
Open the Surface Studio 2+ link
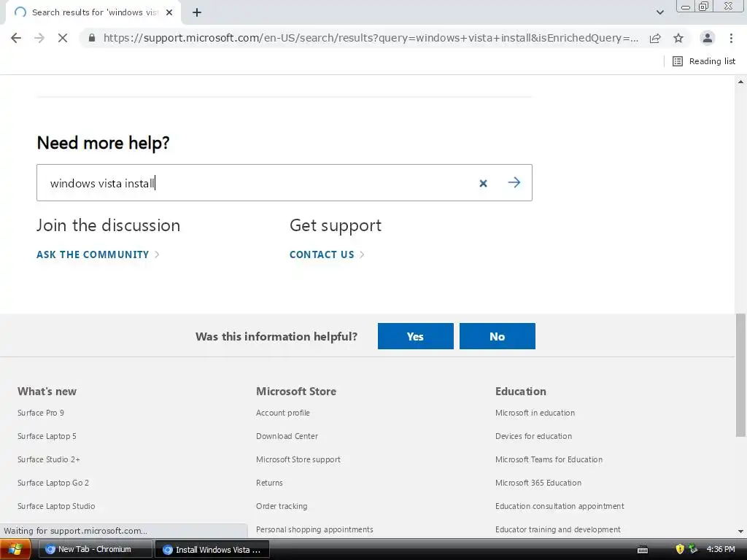pyautogui.click(x=49, y=459)
